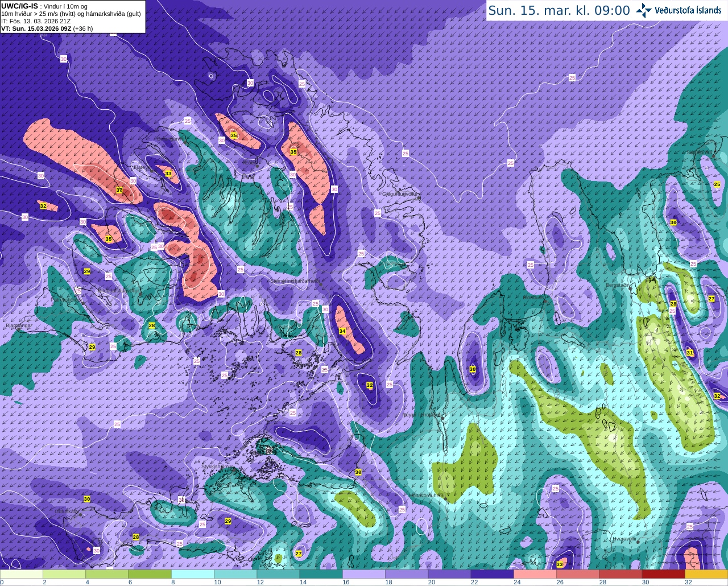The image size is (728, 586).
Task: Click the salmon 26–28 m/s legend swatch
Action: (578, 574)
